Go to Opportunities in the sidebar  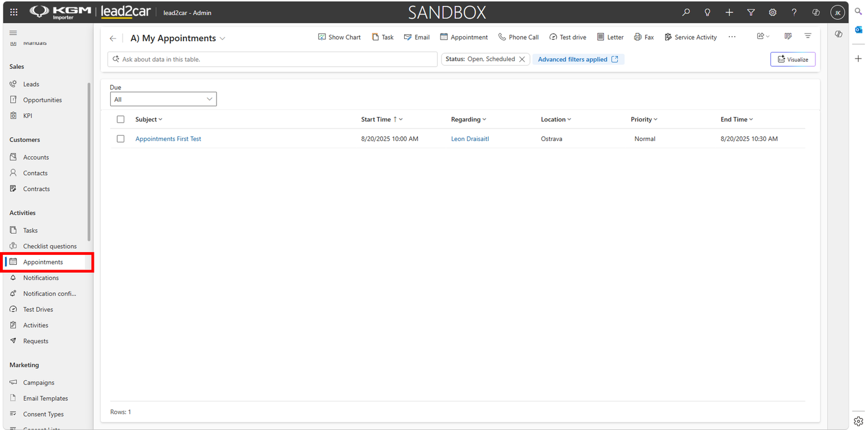(42, 100)
